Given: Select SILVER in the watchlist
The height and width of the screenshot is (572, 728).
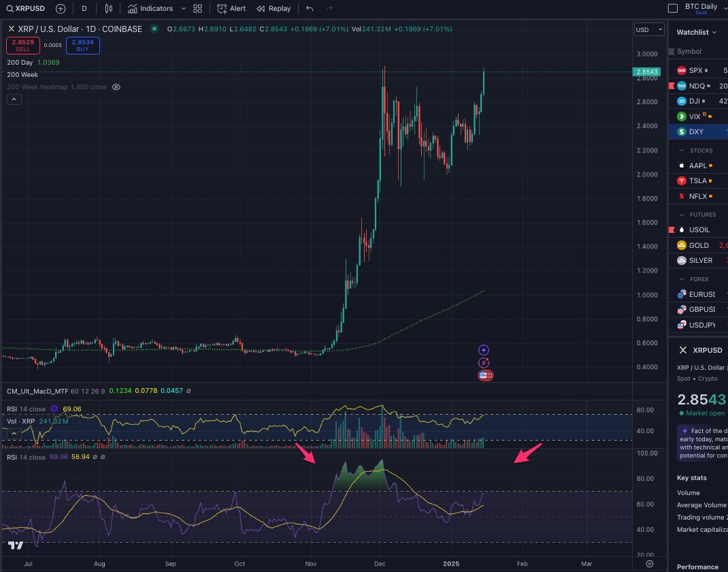Looking at the screenshot, I should (698, 260).
